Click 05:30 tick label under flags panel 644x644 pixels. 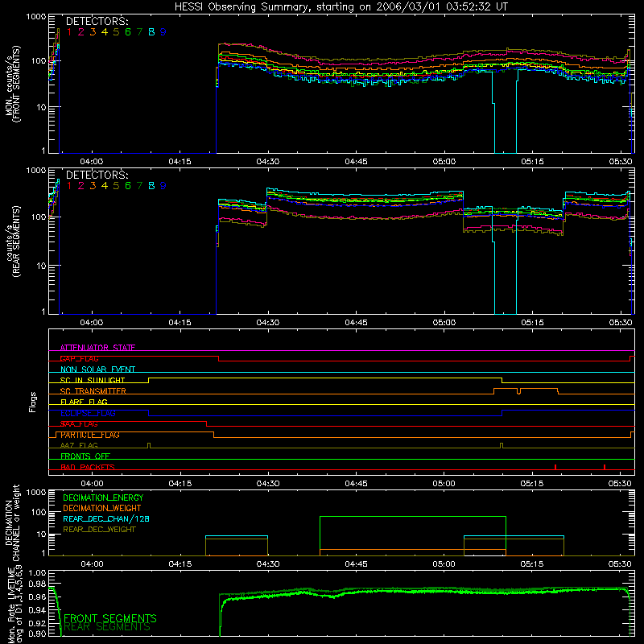pyautogui.click(x=620, y=484)
